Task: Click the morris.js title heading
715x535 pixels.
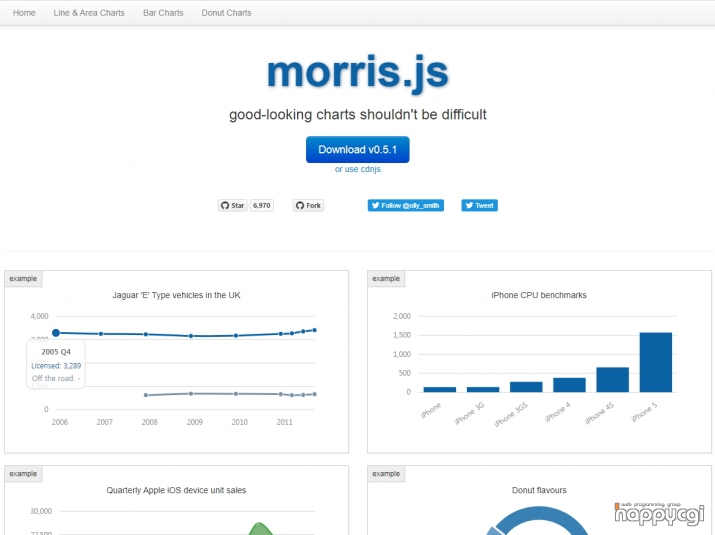Action: [x=358, y=73]
